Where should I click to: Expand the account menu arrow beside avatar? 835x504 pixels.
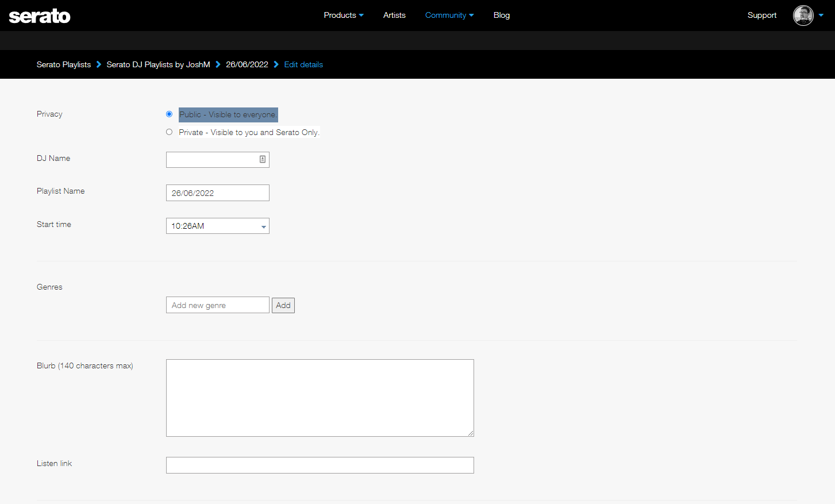click(821, 16)
